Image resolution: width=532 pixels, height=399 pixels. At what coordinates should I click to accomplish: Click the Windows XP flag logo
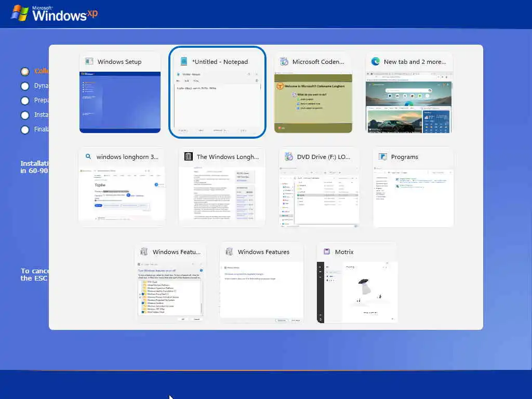pos(20,14)
